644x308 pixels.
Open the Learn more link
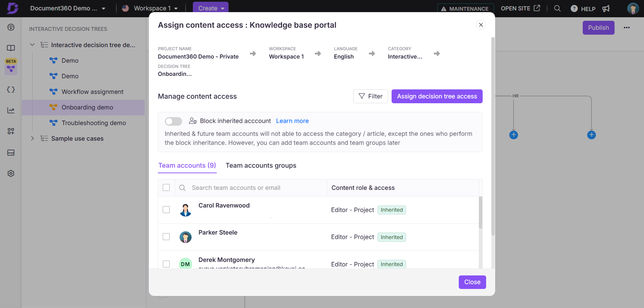click(292, 121)
